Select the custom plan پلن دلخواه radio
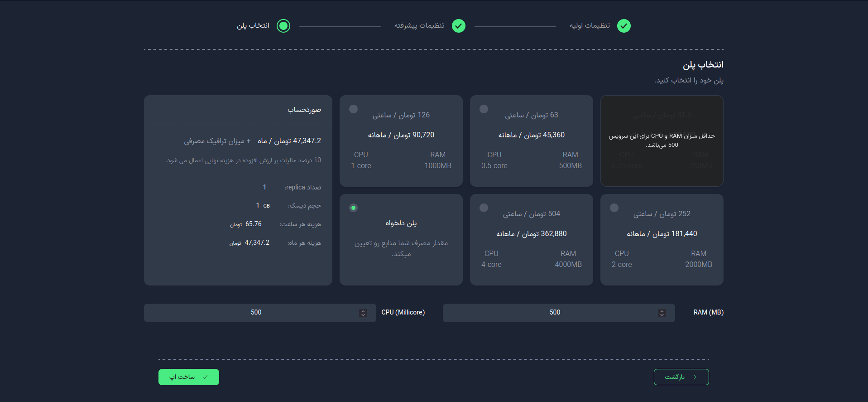 [x=353, y=208]
